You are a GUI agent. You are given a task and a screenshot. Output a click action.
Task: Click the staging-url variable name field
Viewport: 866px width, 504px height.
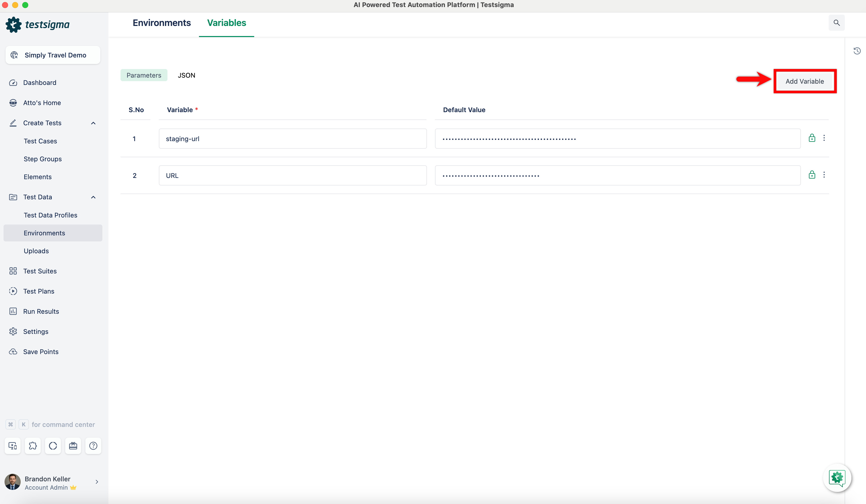(x=293, y=138)
